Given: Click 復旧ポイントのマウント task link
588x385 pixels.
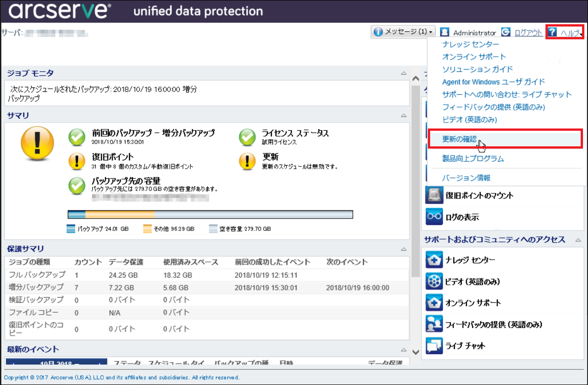Looking at the screenshot, I should point(480,195).
